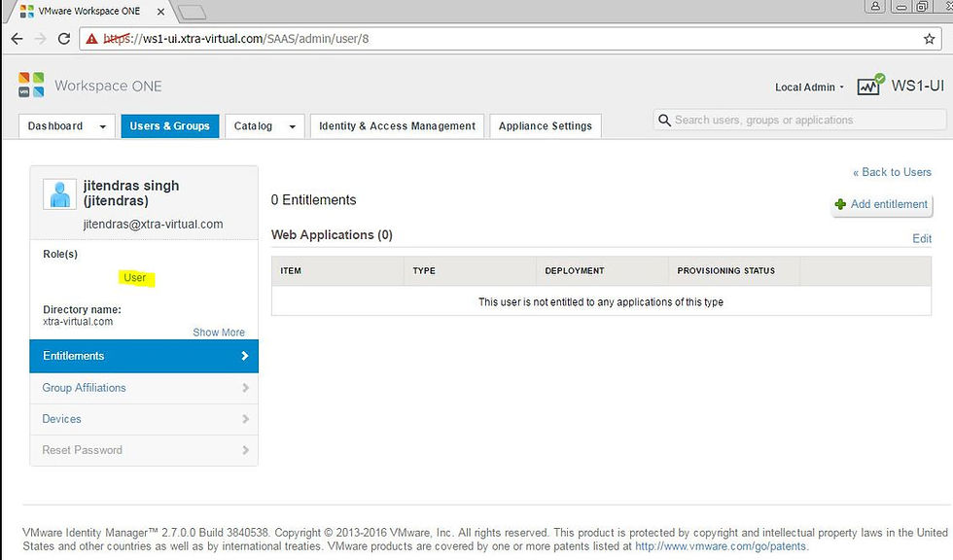Click the Reset Password chevron arrow
The height and width of the screenshot is (560, 953).
point(245,450)
